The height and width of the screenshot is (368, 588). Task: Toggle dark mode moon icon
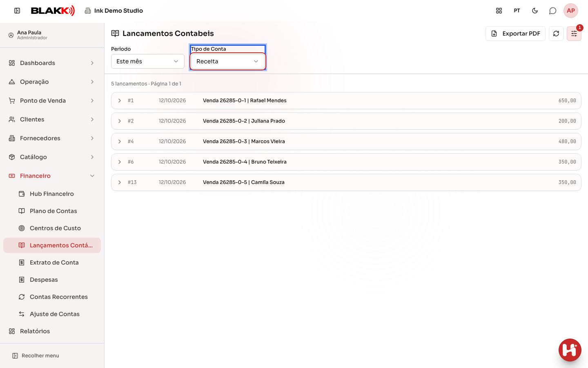[535, 11]
